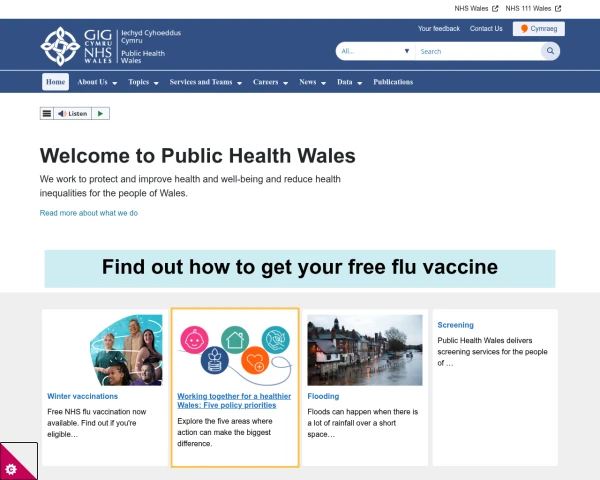Expand the Topics menu arrow
This screenshot has width=600, height=480.
click(x=156, y=83)
